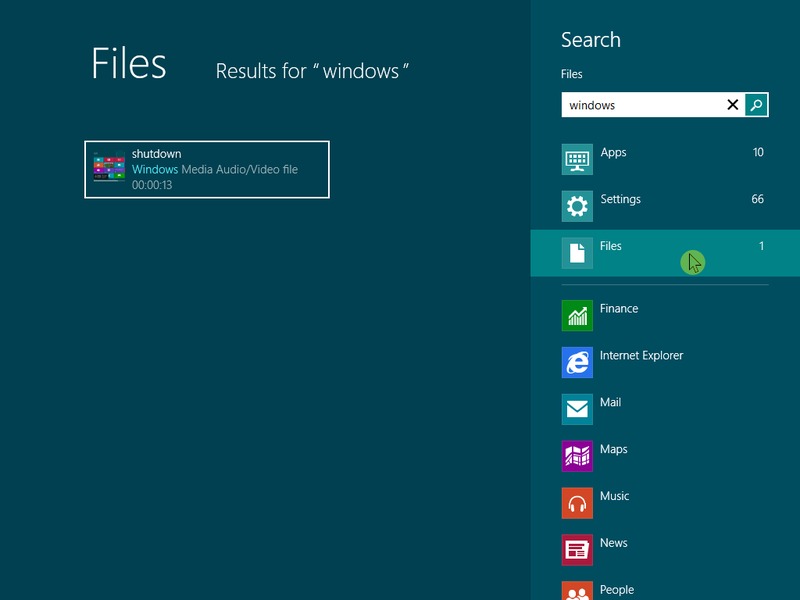The width and height of the screenshot is (800, 600).
Task: Click the Apps result count 10
Action: click(x=758, y=152)
